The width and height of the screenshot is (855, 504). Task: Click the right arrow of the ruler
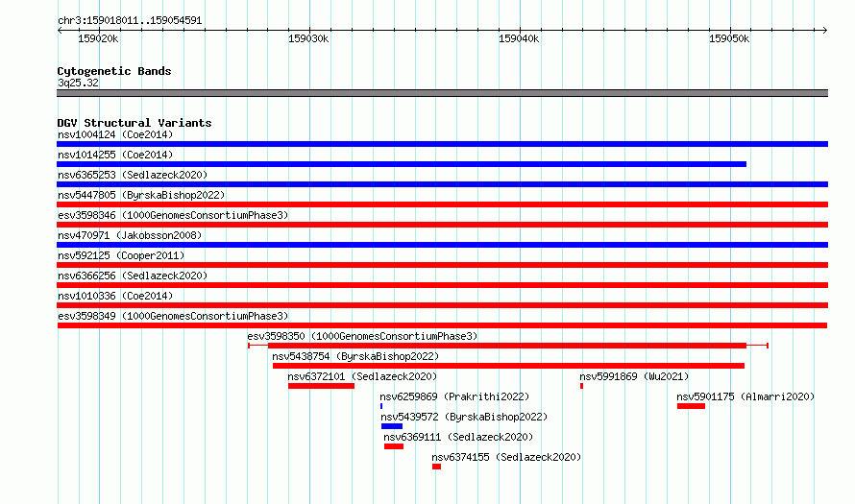pos(824,31)
